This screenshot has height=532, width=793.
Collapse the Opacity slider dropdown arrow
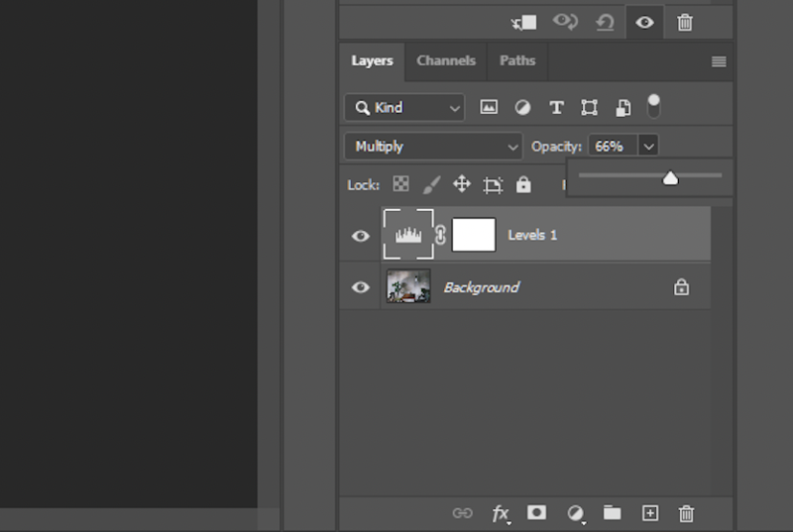click(649, 147)
